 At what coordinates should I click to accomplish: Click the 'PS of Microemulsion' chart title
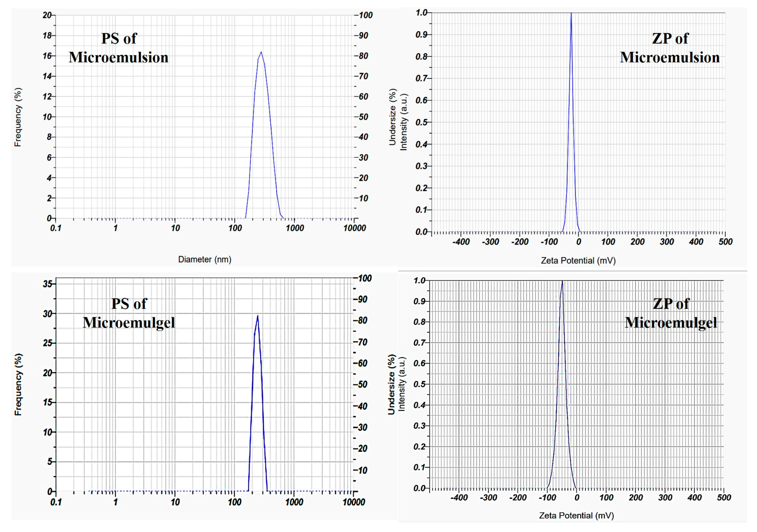[118, 48]
